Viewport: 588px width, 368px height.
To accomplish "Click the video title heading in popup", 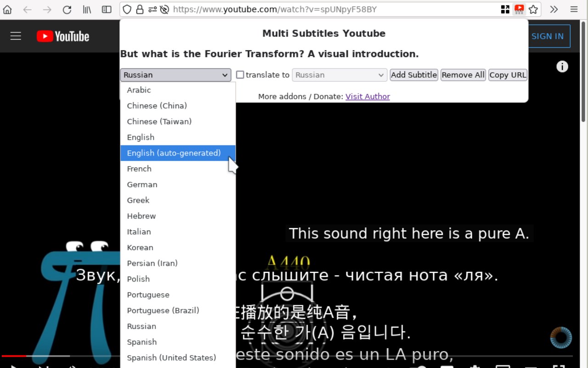I will click(269, 54).
